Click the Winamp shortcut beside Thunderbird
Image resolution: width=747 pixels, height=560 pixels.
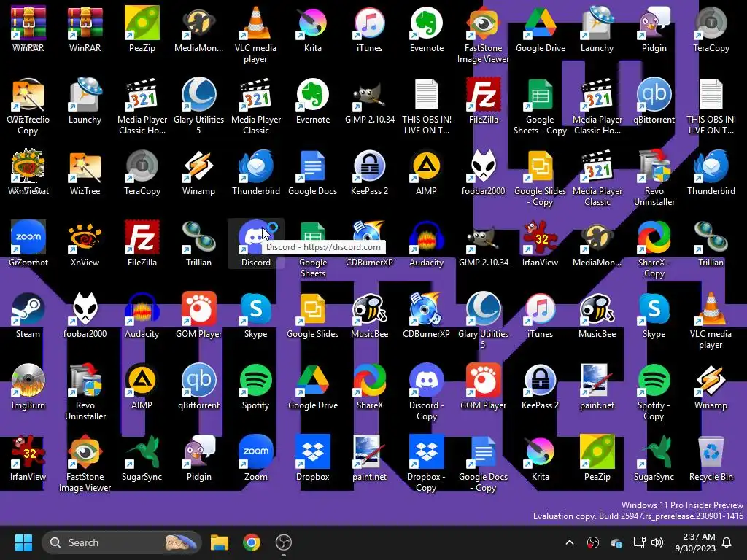tap(198, 172)
